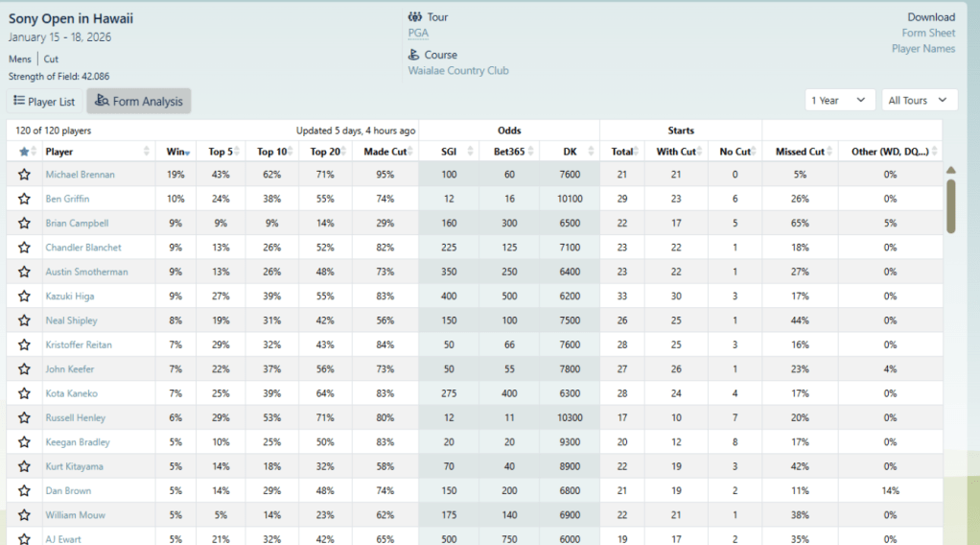980x545 pixels.
Task: Click sort arrows on Player column
Action: (147, 152)
